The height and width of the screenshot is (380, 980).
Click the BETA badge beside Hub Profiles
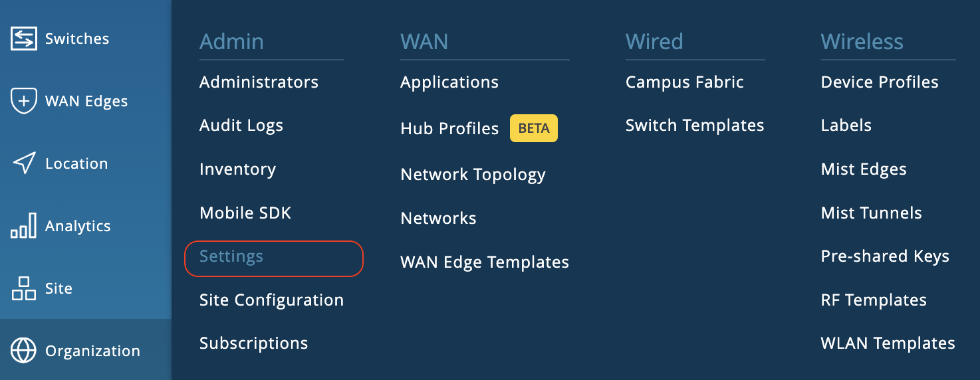click(533, 129)
